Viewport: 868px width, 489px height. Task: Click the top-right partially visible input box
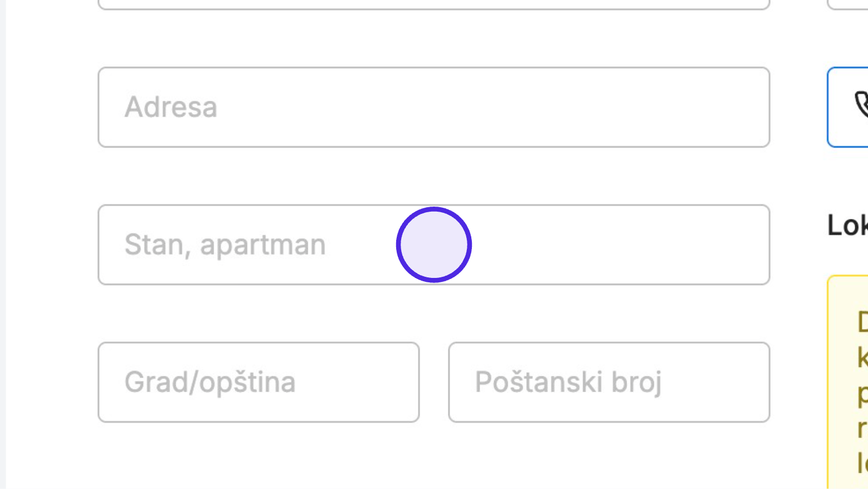tap(847, 4)
